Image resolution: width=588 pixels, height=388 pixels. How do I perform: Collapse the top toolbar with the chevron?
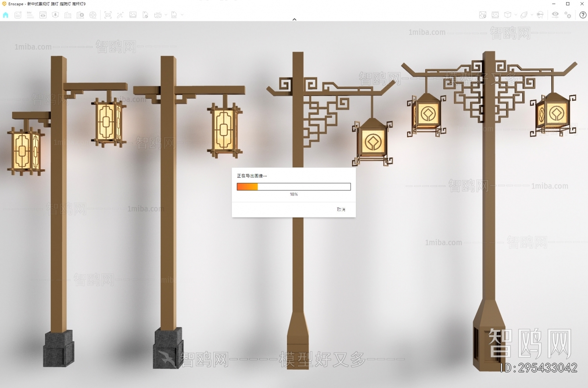294,19
